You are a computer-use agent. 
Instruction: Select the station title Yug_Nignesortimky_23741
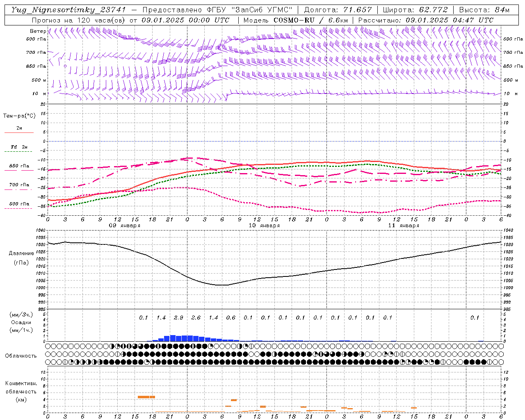[x=68, y=10]
